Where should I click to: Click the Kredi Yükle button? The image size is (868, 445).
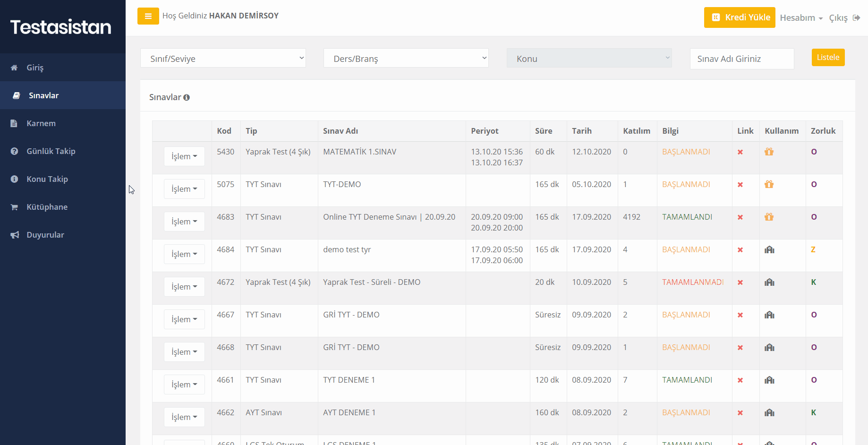[x=740, y=17]
